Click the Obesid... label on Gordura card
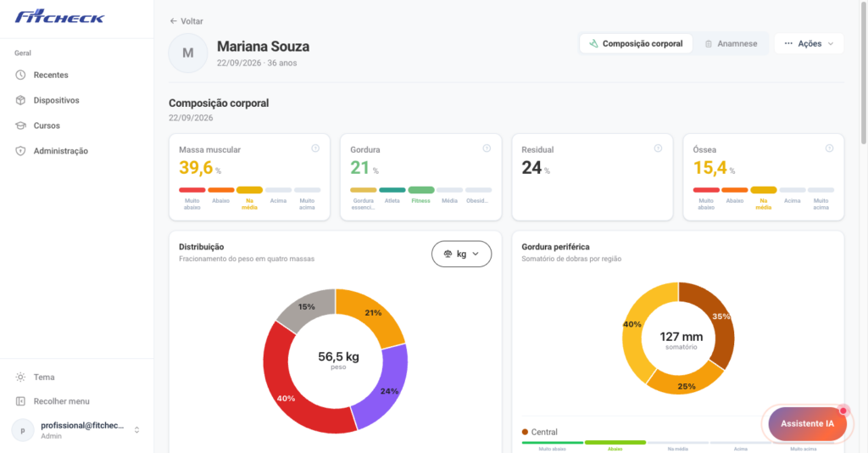Image resolution: width=868 pixels, height=453 pixels. tap(477, 200)
